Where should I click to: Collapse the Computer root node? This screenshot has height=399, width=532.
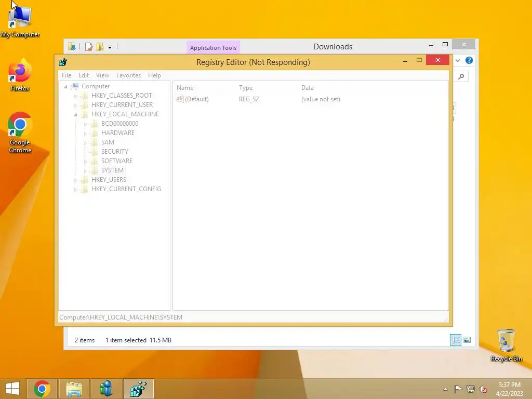pos(66,87)
